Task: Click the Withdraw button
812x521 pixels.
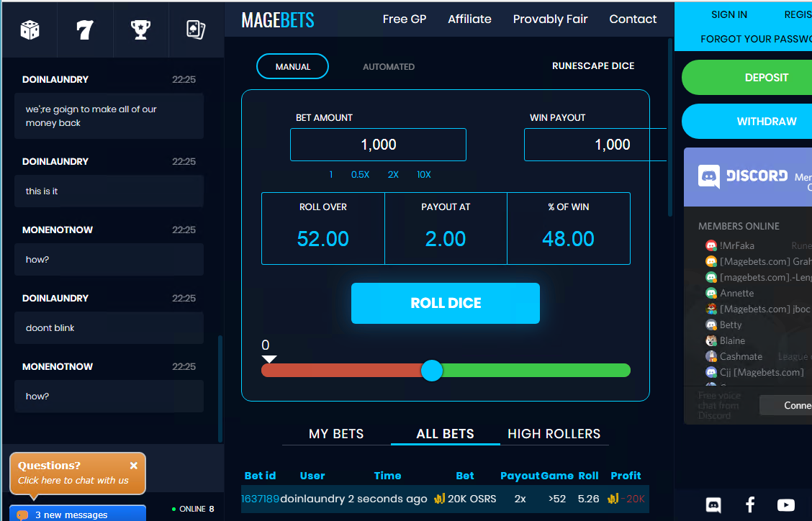Action: coord(746,121)
